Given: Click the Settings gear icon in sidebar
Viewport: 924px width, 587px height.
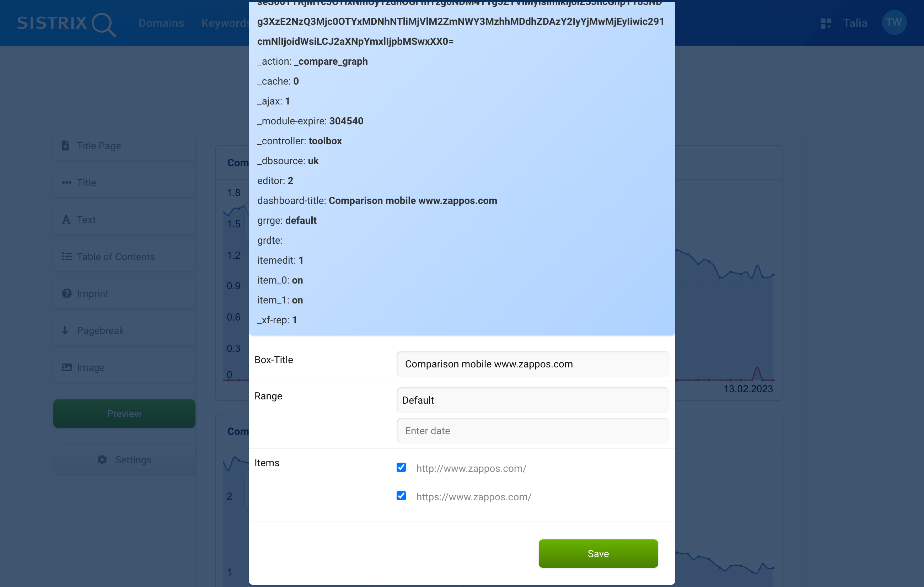Looking at the screenshot, I should 102,459.
